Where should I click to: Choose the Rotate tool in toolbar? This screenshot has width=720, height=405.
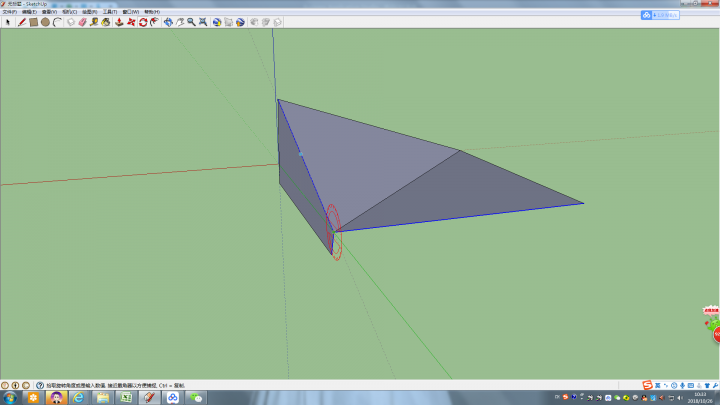pyautogui.click(x=143, y=22)
